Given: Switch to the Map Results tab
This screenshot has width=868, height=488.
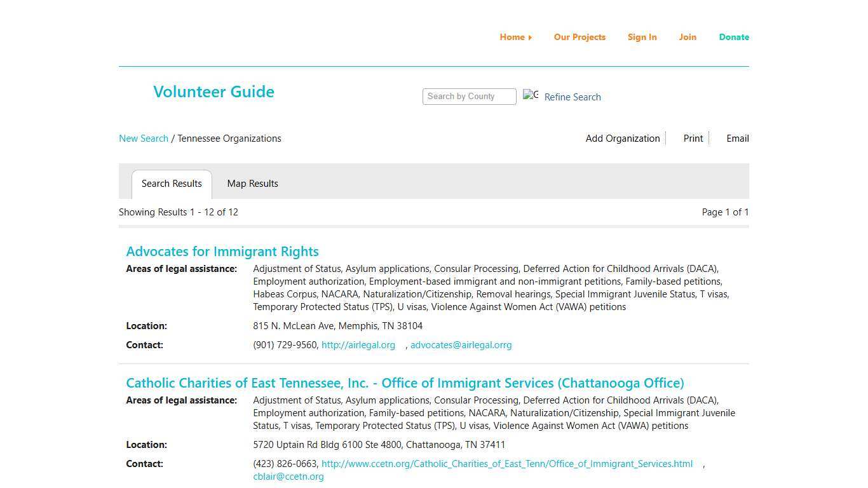Looking at the screenshot, I should click(x=252, y=184).
